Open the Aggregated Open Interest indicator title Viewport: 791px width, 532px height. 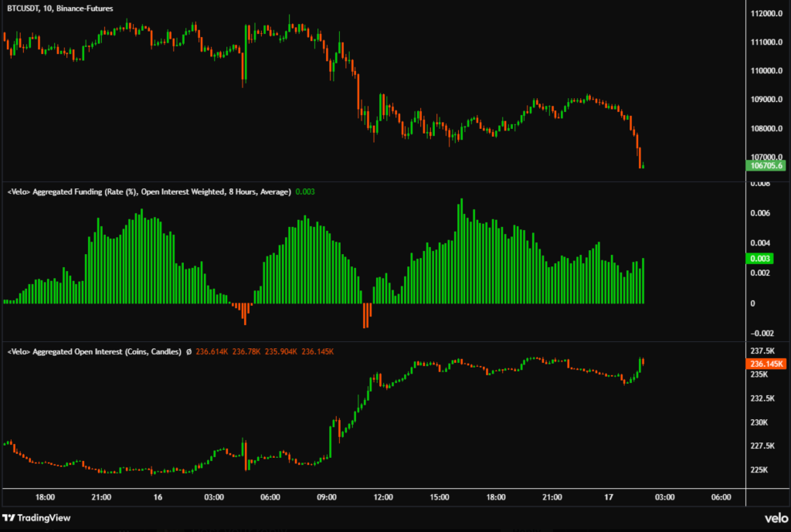(x=93, y=352)
